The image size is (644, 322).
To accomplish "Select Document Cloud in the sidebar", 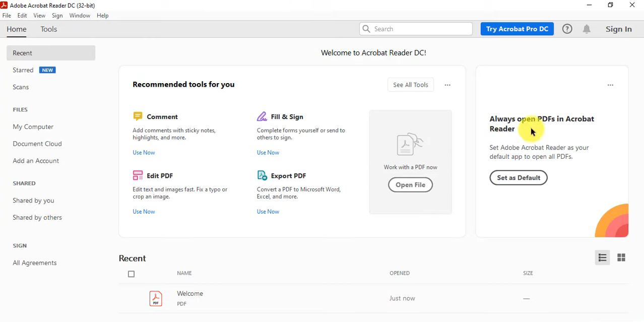I will pos(37,144).
